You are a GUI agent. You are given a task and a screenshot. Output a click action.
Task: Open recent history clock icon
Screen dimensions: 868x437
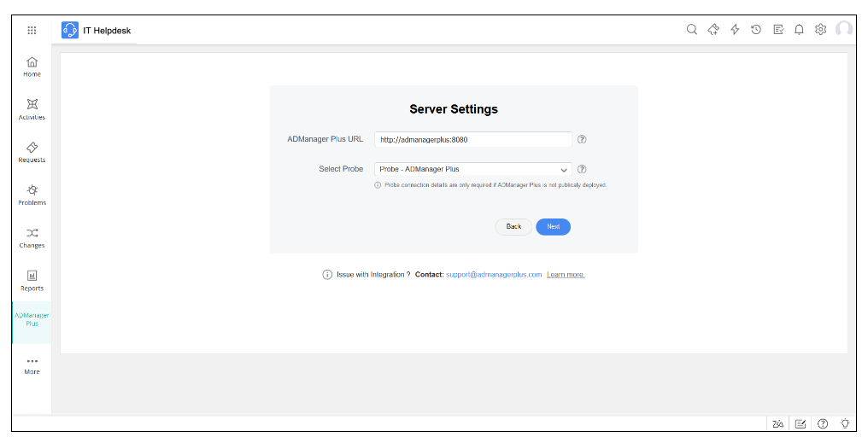click(x=756, y=29)
